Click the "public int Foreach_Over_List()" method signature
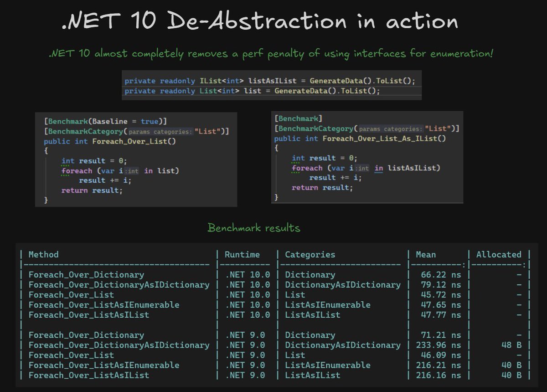547x392 pixels. pyautogui.click(x=110, y=141)
